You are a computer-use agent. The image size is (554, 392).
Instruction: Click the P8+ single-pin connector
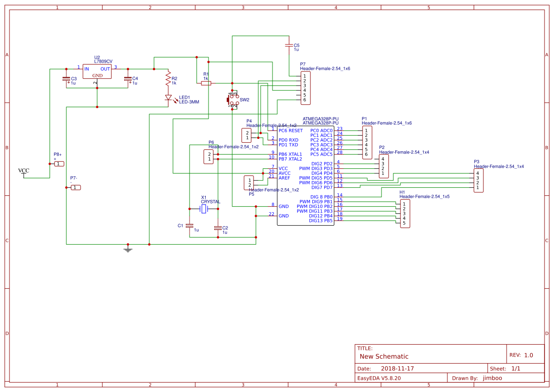click(59, 164)
